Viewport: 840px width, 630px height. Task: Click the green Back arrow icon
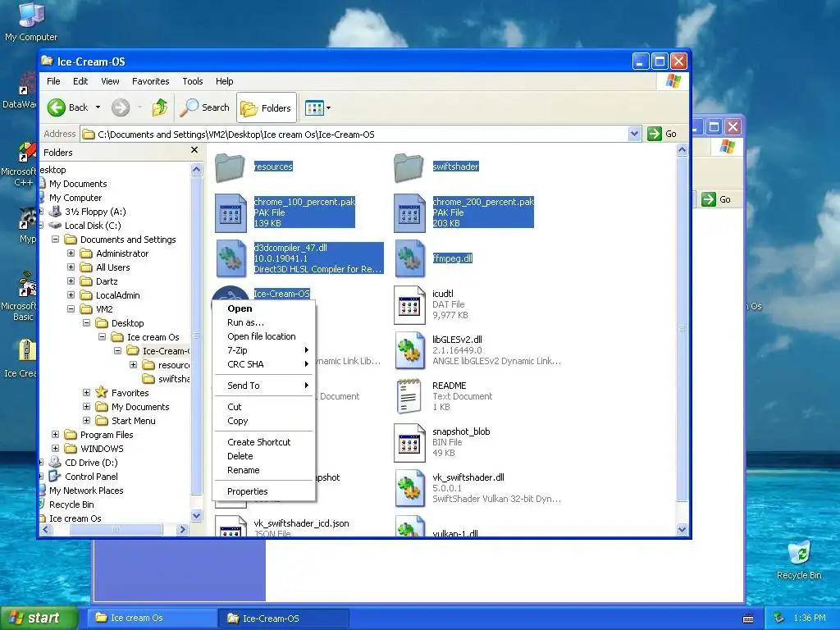(x=57, y=107)
